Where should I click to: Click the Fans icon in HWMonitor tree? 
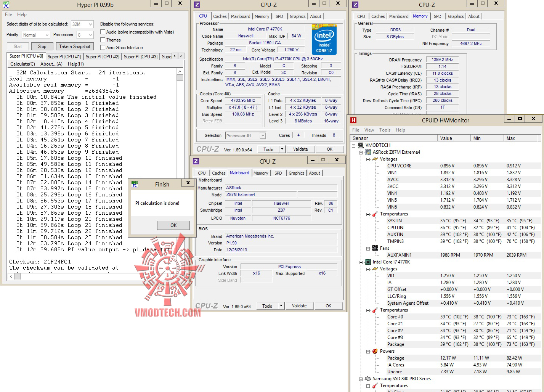pos(375,248)
